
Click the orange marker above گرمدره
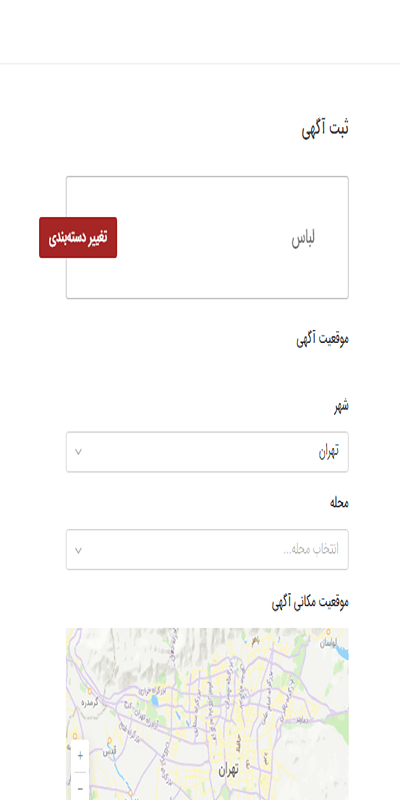coord(90,692)
